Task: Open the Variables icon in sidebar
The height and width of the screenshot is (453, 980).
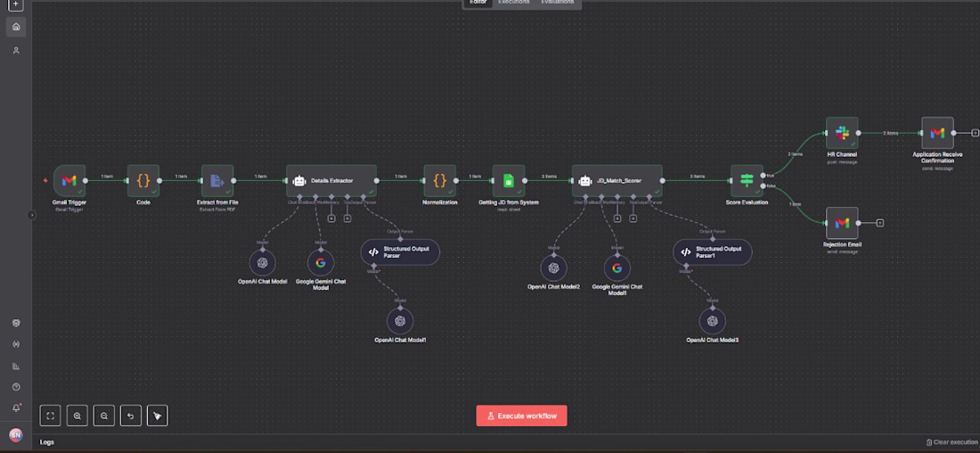Action: pos(16,344)
